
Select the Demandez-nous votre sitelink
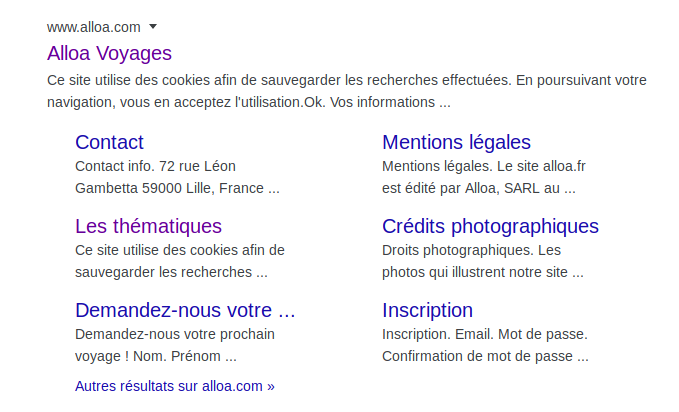tap(185, 310)
